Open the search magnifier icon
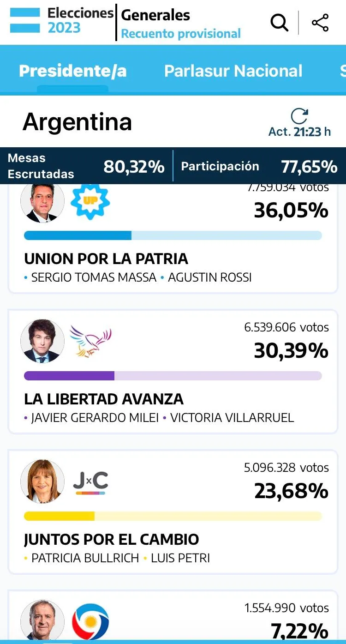The width and height of the screenshot is (346, 644). [279, 22]
